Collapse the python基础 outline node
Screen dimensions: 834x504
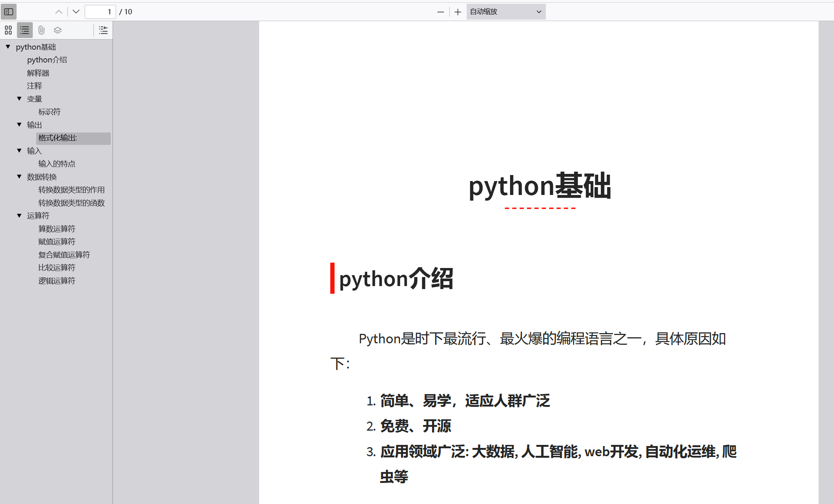(8, 47)
